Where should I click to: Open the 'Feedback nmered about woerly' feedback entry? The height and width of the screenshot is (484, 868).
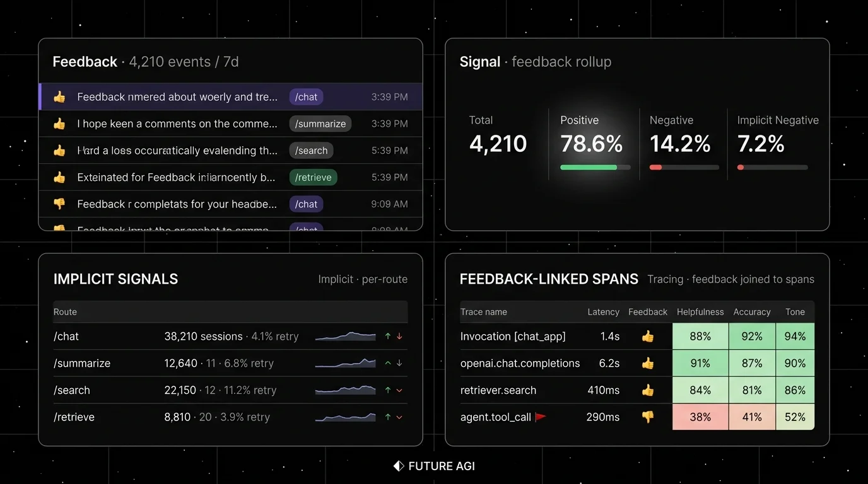pos(231,97)
